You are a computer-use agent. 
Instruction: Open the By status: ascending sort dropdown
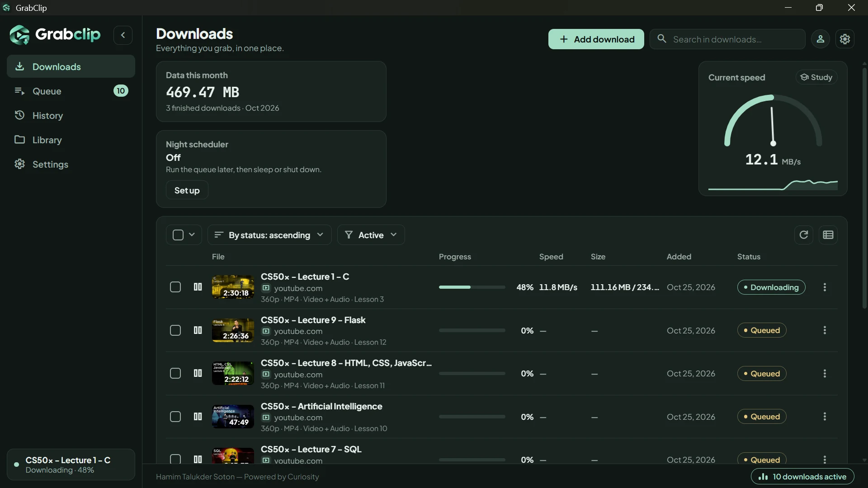click(269, 235)
